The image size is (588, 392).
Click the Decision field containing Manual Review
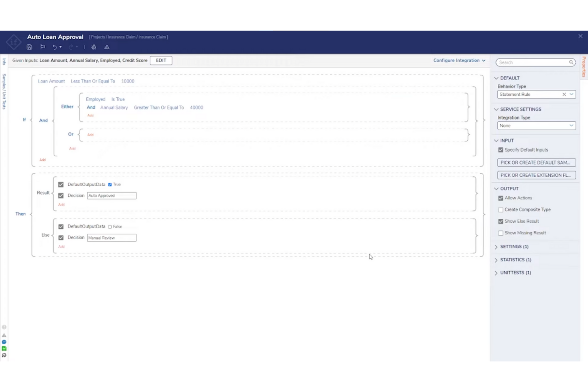pos(111,238)
